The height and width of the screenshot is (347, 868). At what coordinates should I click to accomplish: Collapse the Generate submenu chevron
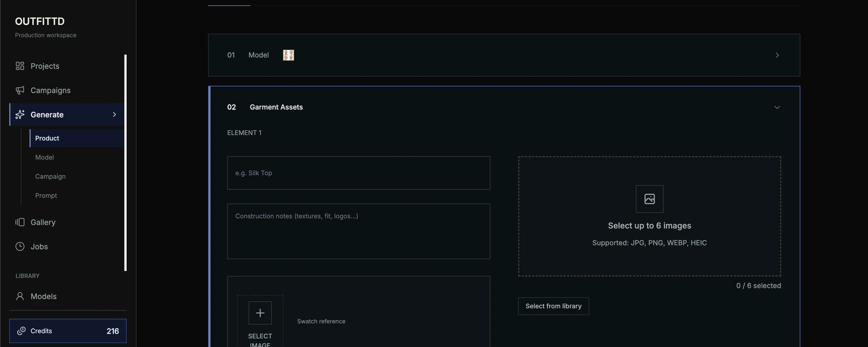click(x=115, y=115)
